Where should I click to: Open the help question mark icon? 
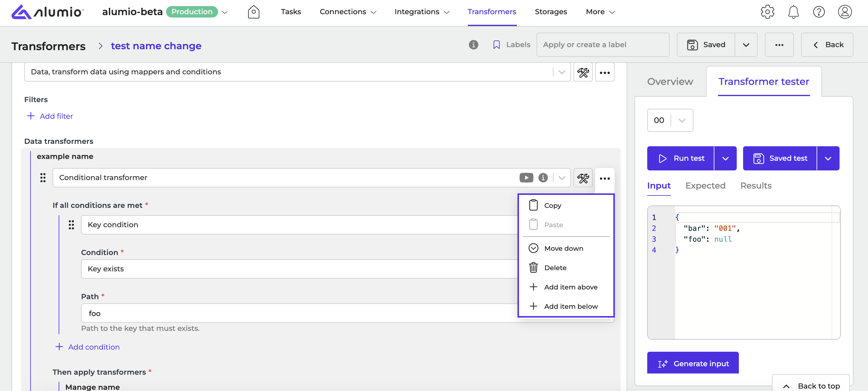[818, 12]
